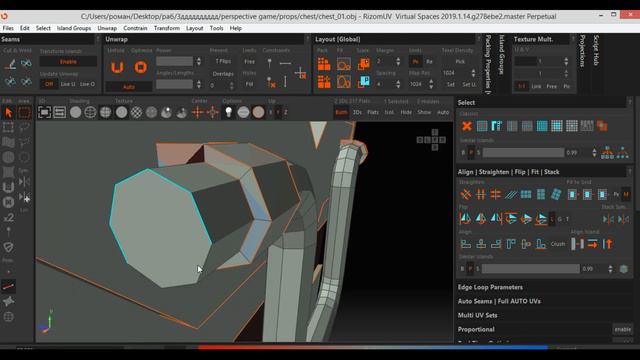
Task: Collapse the Align | Straighten | Flip | Fit | Stack header
Action: coord(509,172)
